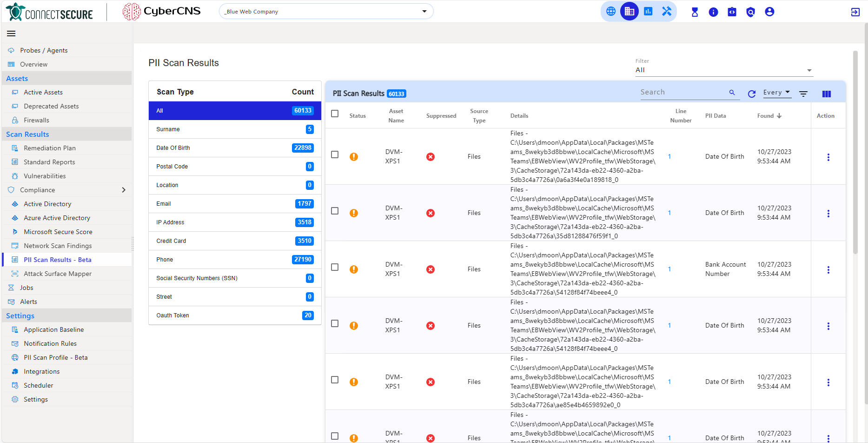868x443 pixels.
Task: Click the refresh icon above results table
Action: pyautogui.click(x=752, y=94)
